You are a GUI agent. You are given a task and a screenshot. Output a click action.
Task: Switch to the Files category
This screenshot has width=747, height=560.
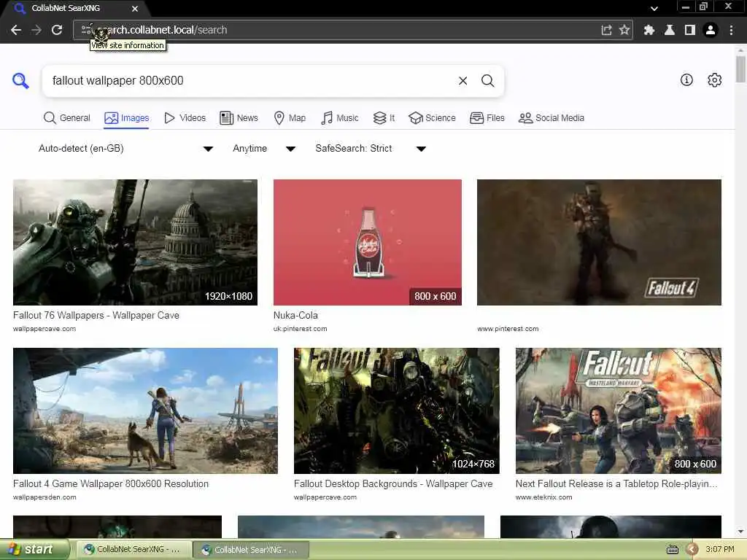tap(487, 117)
